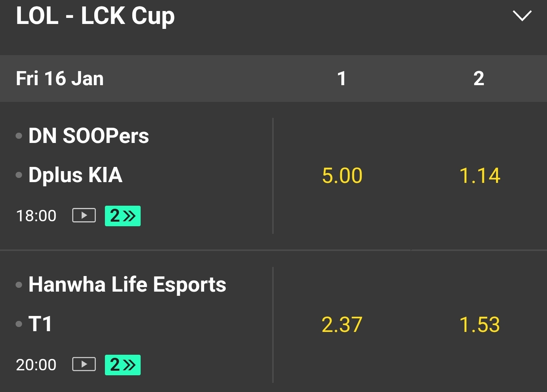Open the LOL - LCK Cup league title

pos(95,16)
